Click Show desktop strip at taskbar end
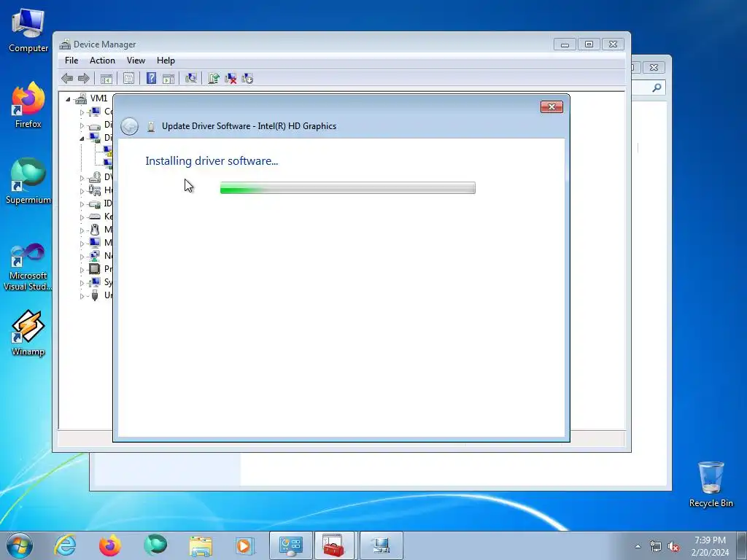747x560 pixels. (x=742, y=545)
